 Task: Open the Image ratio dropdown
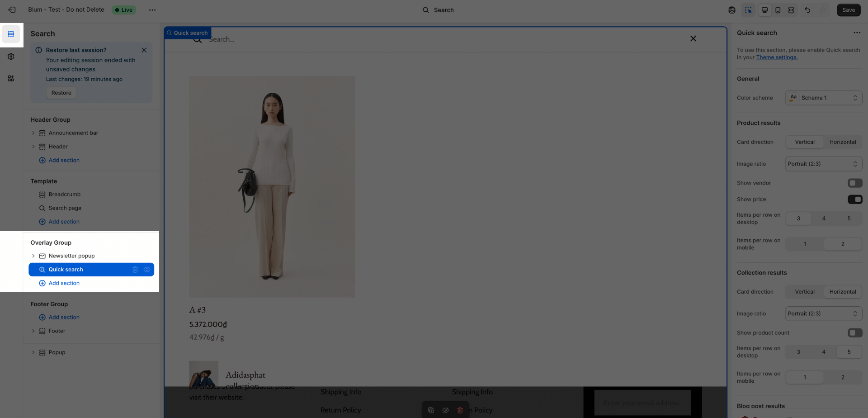click(x=823, y=164)
